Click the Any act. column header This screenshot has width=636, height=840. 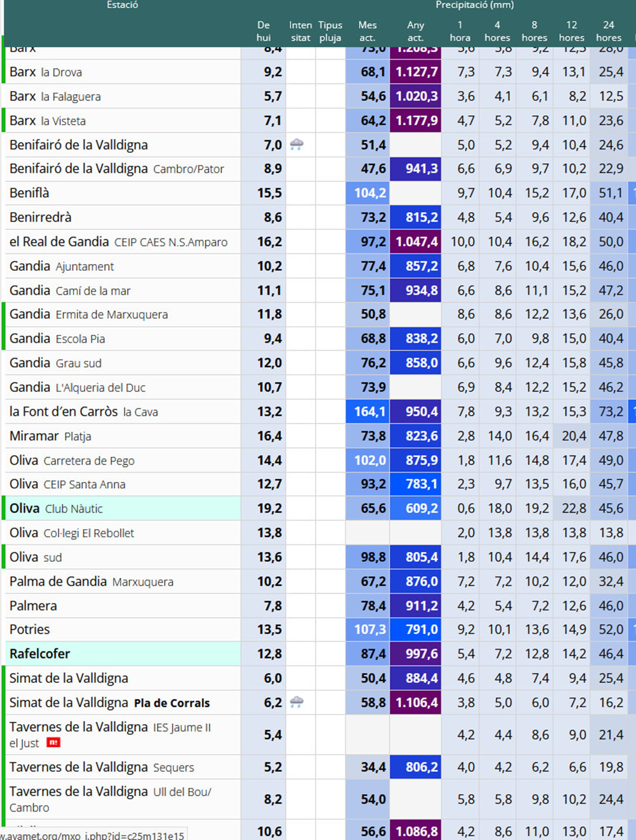[415, 31]
